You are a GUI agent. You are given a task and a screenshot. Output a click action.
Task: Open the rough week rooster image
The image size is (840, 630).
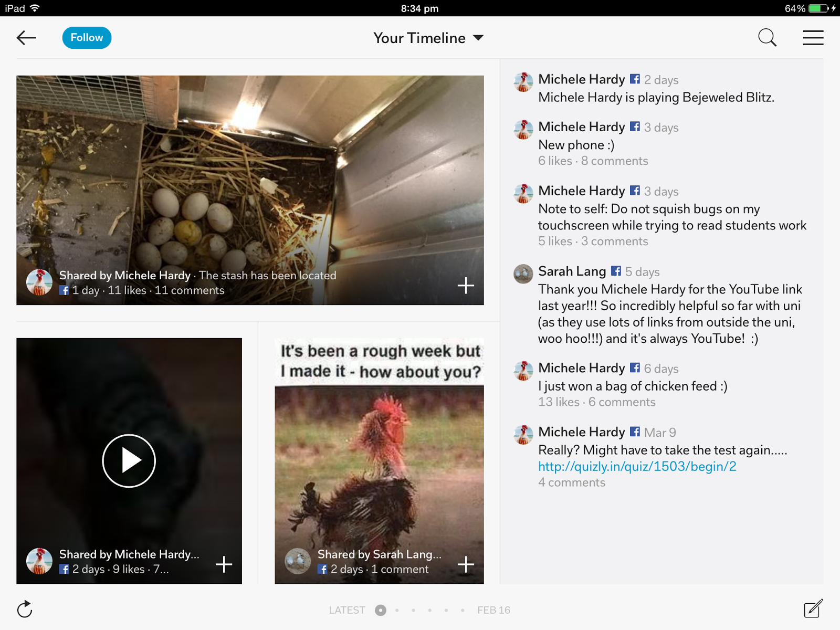(379, 461)
